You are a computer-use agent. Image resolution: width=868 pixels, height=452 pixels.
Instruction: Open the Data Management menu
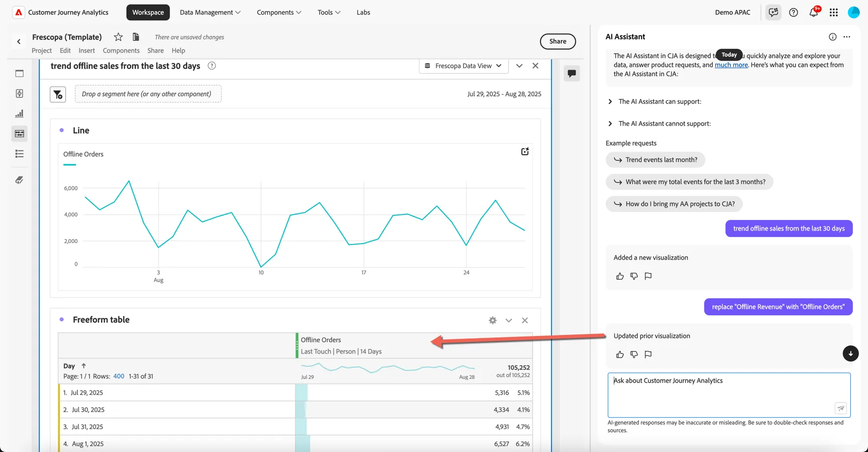click(210, 12)
